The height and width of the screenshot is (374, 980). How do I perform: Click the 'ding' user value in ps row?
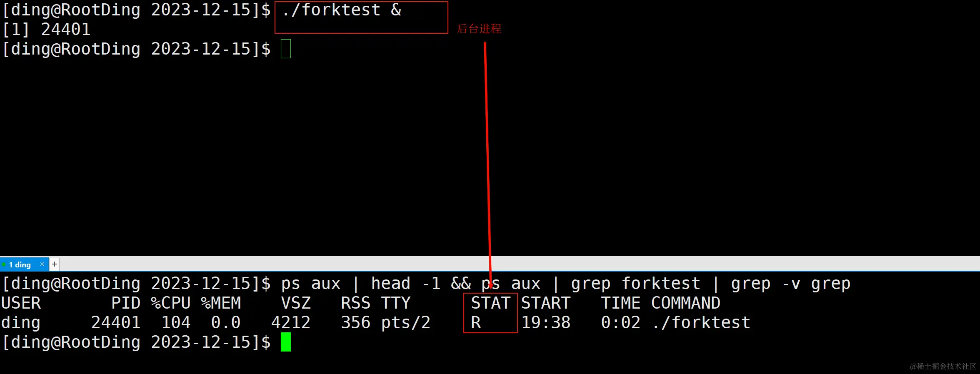tap(21, 323)
